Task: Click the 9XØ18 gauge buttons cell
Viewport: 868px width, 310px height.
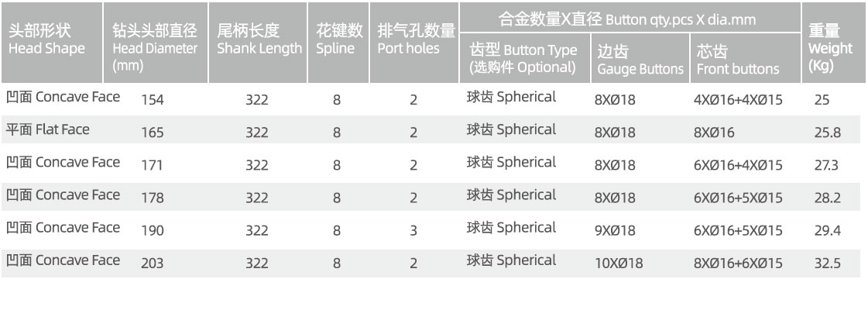Action: tap(615, 230)
